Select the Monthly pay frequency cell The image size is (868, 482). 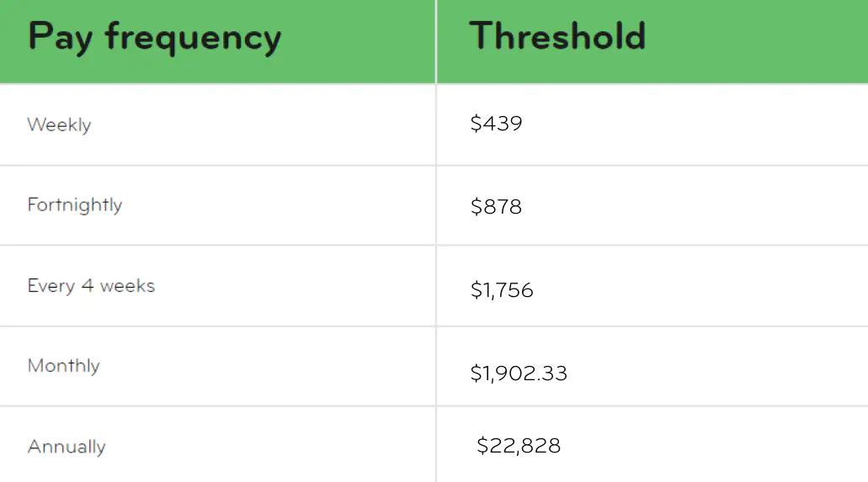point(64,366)
